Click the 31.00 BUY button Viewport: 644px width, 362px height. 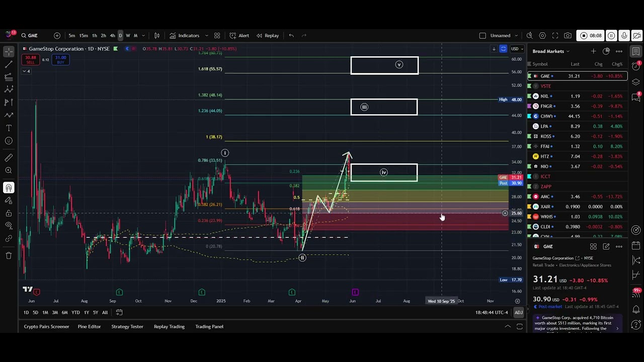tap(60, 60)
